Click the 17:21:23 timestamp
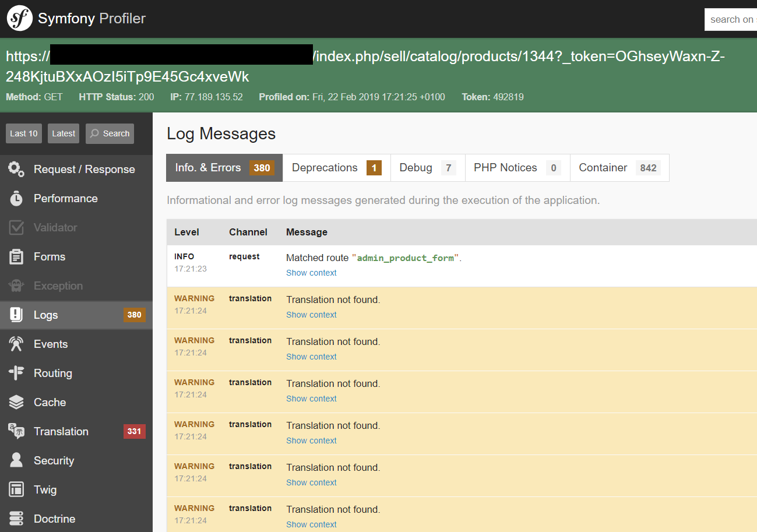Image resolution: width=757 pixels, height=532 pixels. coord(191,269)
